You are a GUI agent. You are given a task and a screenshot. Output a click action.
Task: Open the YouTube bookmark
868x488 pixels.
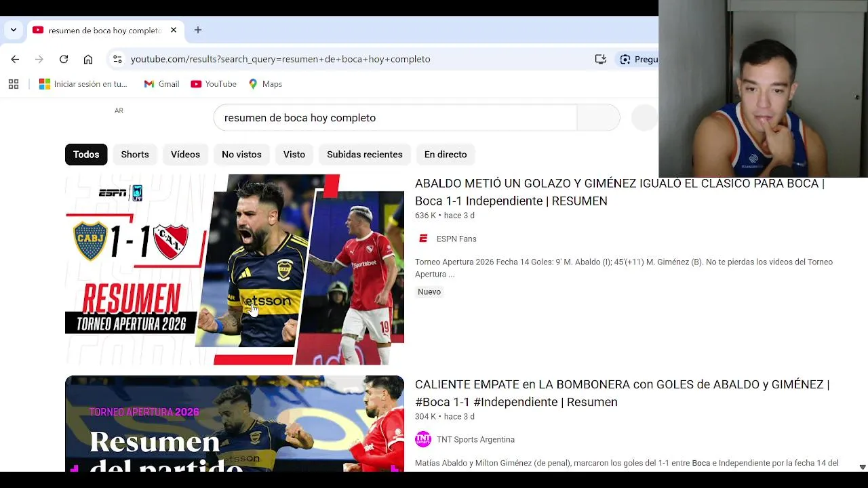point(214,84)
